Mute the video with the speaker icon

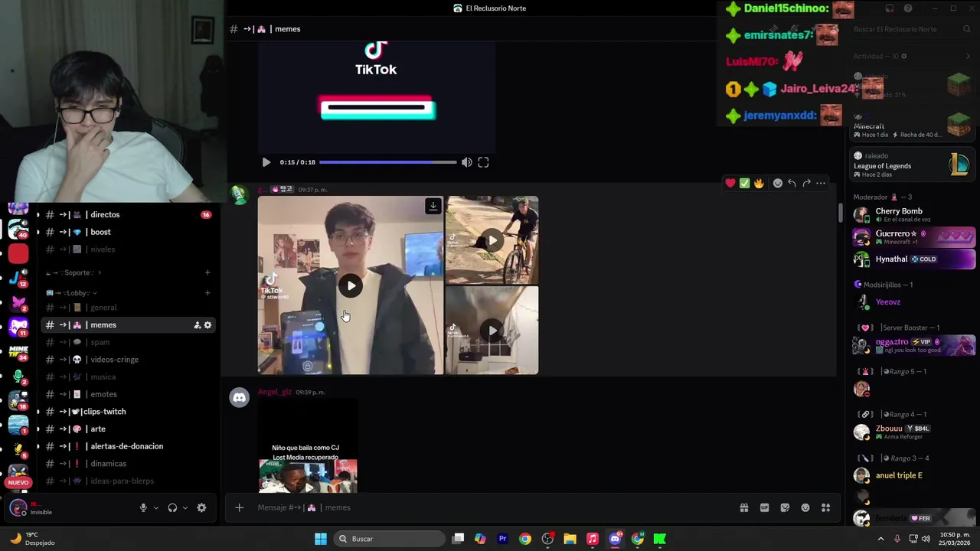point(466,162)
